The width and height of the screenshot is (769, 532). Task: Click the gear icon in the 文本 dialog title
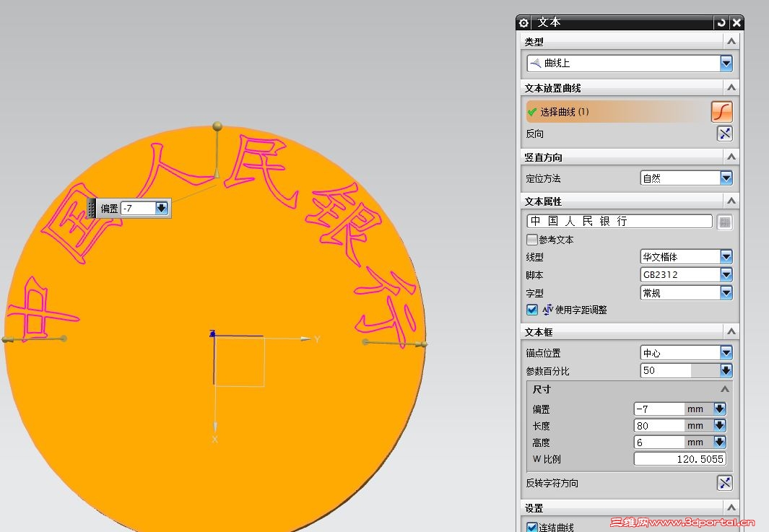[523, 22]
